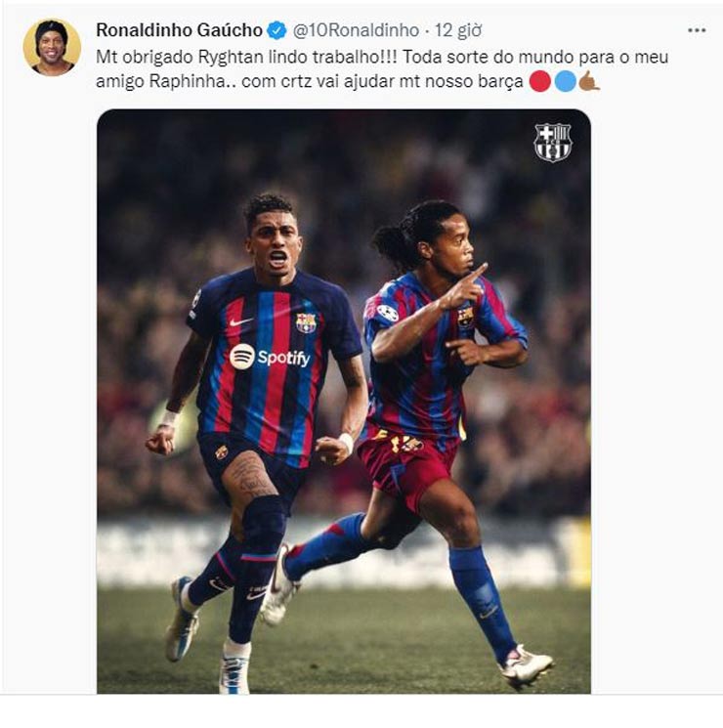This screenshot has width=723, height=728.
Task: Open the three-dot more options menu
Action: (697, 30)
